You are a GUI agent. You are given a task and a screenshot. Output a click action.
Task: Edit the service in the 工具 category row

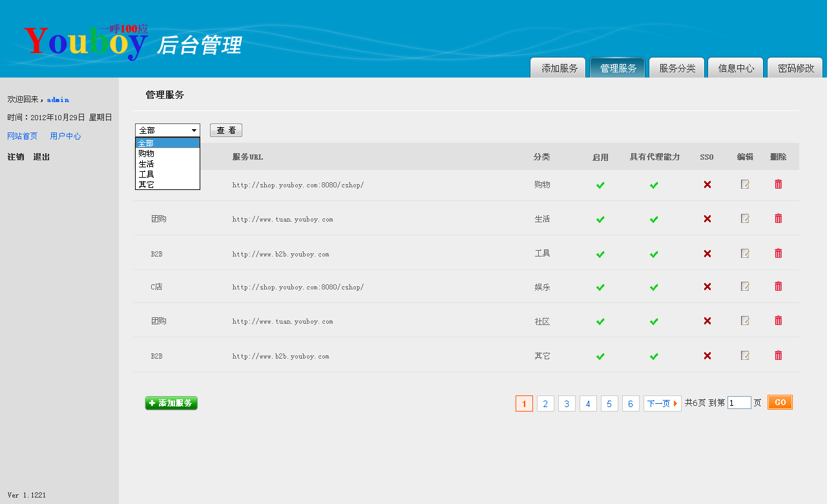(745, 253)
